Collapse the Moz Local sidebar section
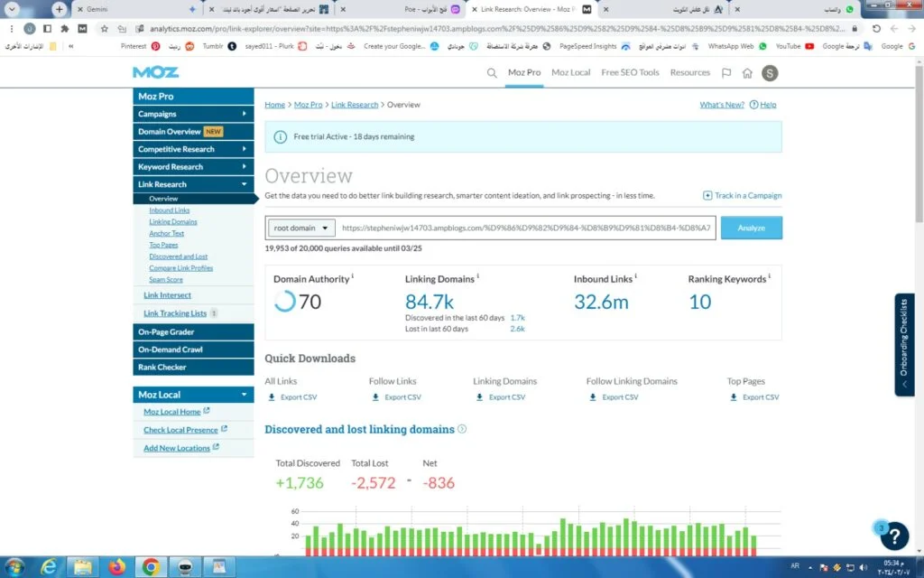 pyautogui.click(x=193, y=395)
